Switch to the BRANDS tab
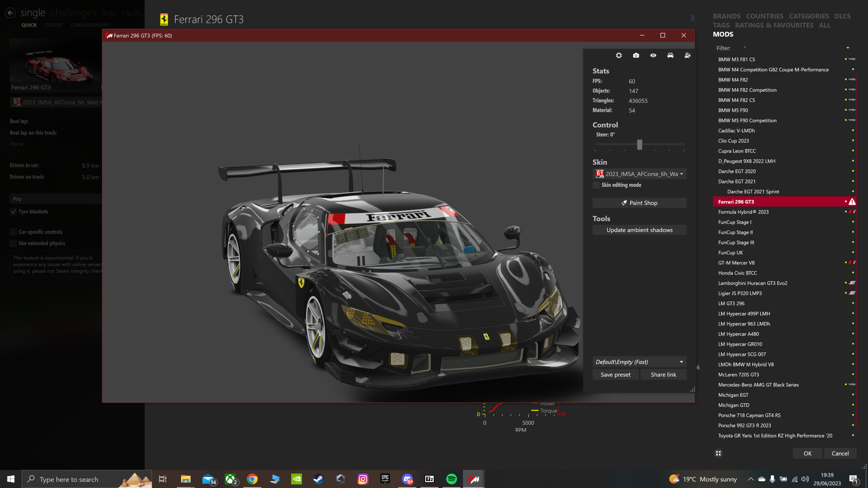The width and height of the screenshot is (868, 488). [726, 16]
